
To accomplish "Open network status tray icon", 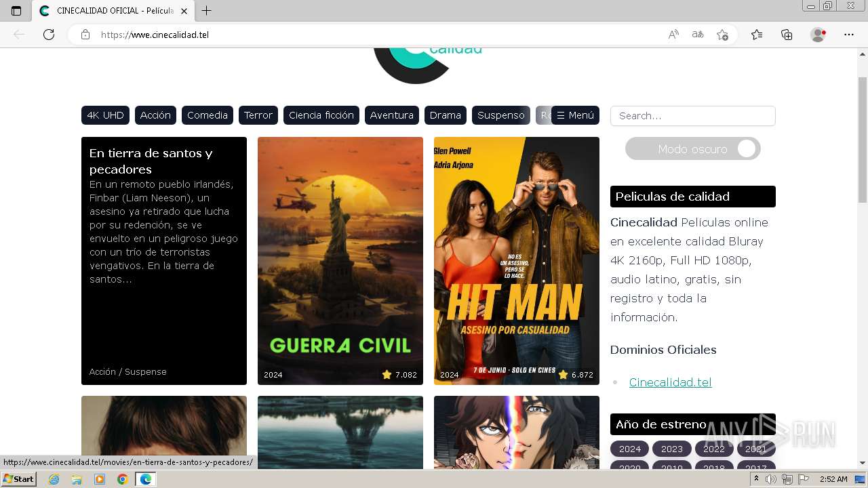I will [x=787, y=479].
